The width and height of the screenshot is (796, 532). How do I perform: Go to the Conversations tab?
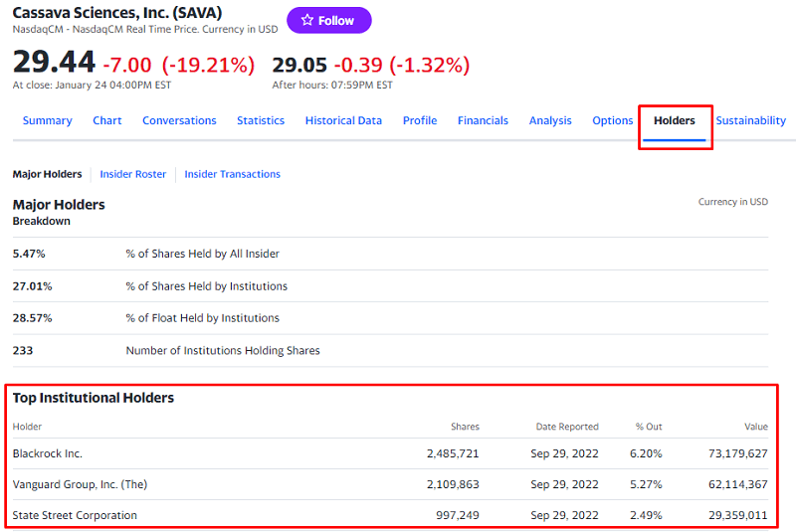click(x=179, y=120)
